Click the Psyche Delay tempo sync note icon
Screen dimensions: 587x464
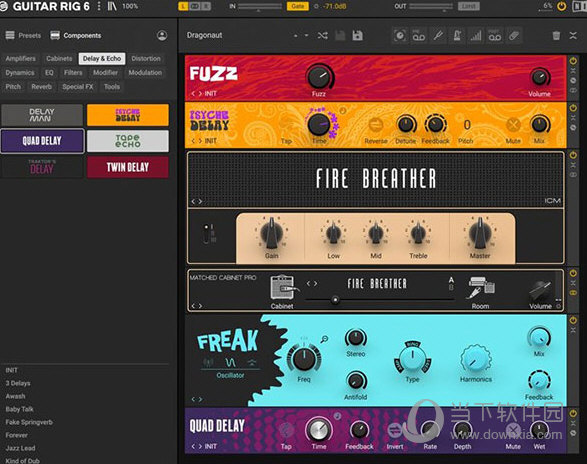point(343,110)
